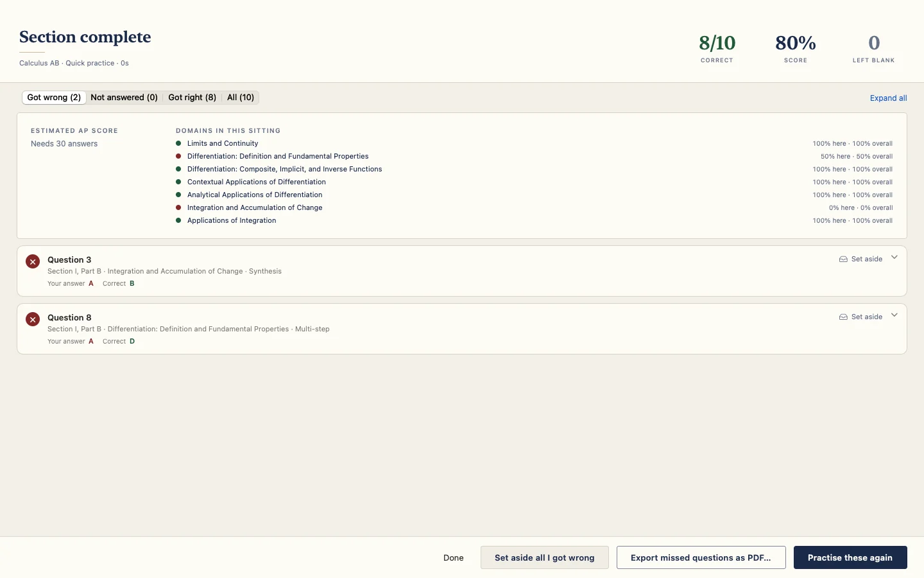The height and width of the screenshot is (578, 924).
Task: Click Practise these again
Action: pyautogui.click(x=850, y=557)
